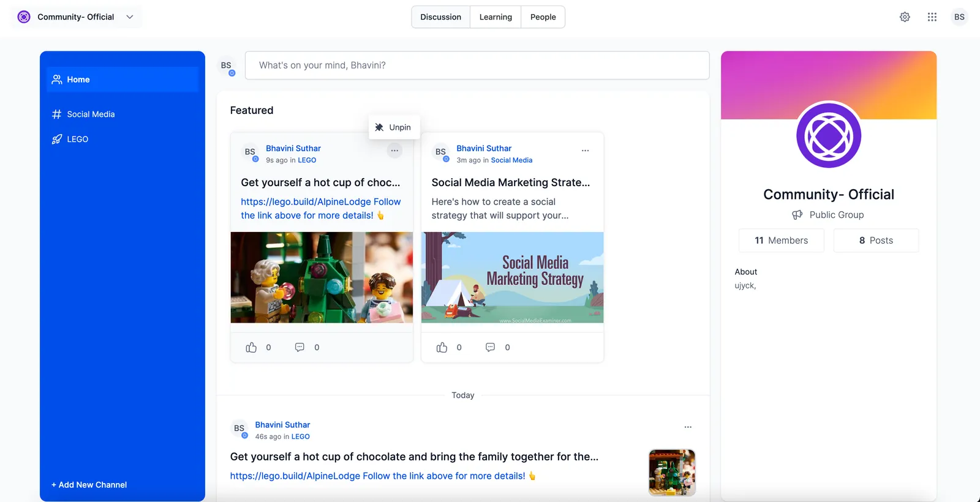Open more options on Social Media featured post
Screen dimensions: 980x502
(x=585, y=151)
